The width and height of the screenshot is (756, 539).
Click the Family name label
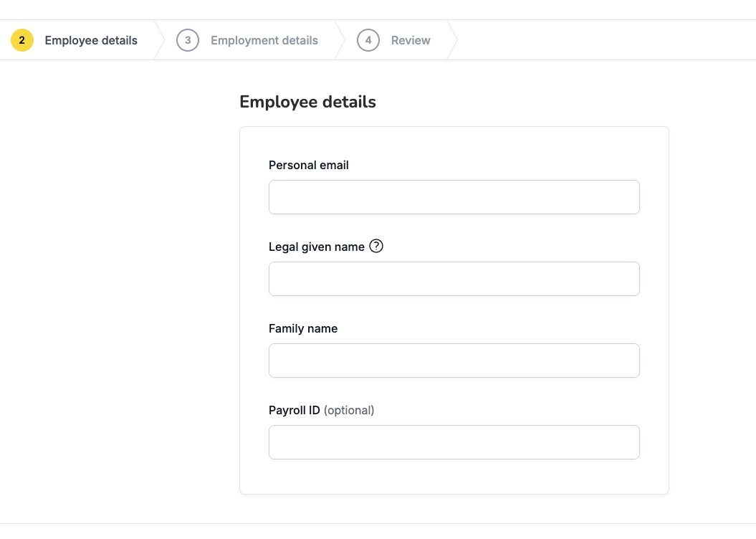303,329
